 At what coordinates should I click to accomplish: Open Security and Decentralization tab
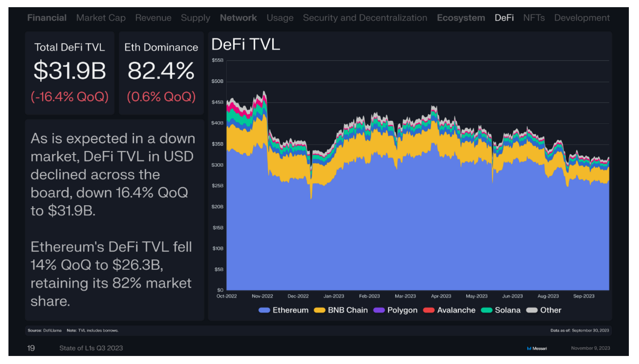coord(365,18)
